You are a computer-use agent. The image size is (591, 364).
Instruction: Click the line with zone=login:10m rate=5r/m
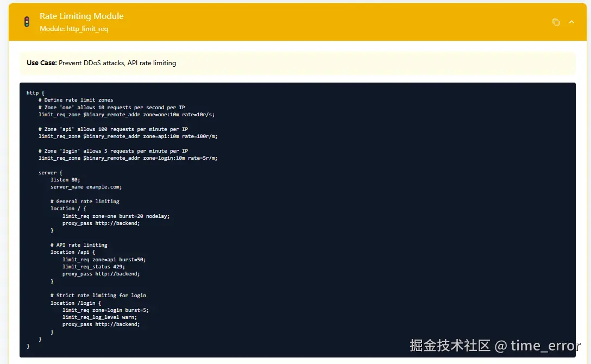pyautogui.click(x=128, y=158)
